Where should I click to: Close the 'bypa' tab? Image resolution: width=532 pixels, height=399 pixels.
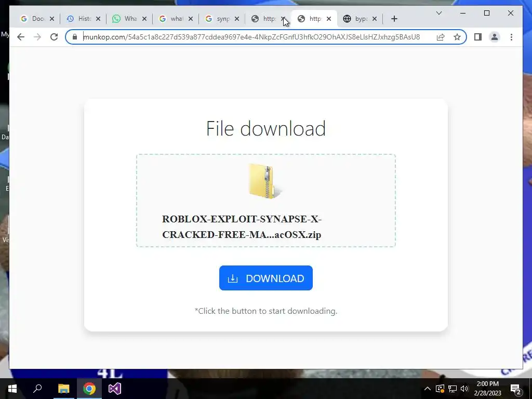[x=374, y=19]
